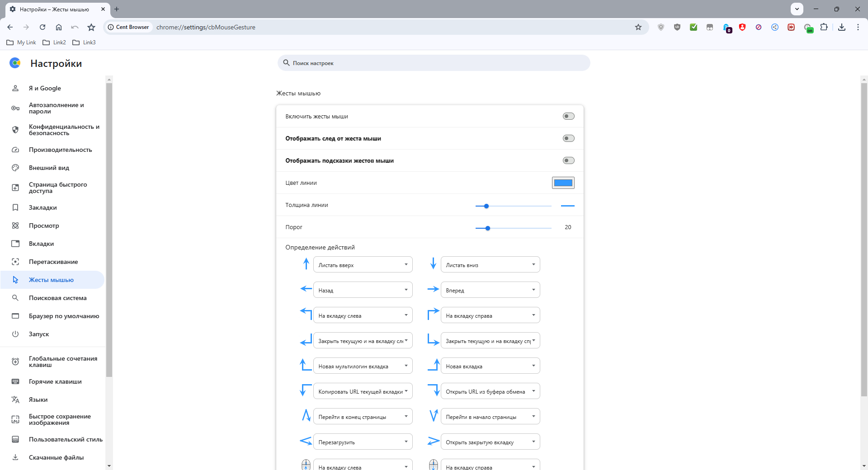Image resolution: width=868 pixels, height=470 pixels.
Task: Click the bookmark star beside home icon
Action: (x=91, y=27)
